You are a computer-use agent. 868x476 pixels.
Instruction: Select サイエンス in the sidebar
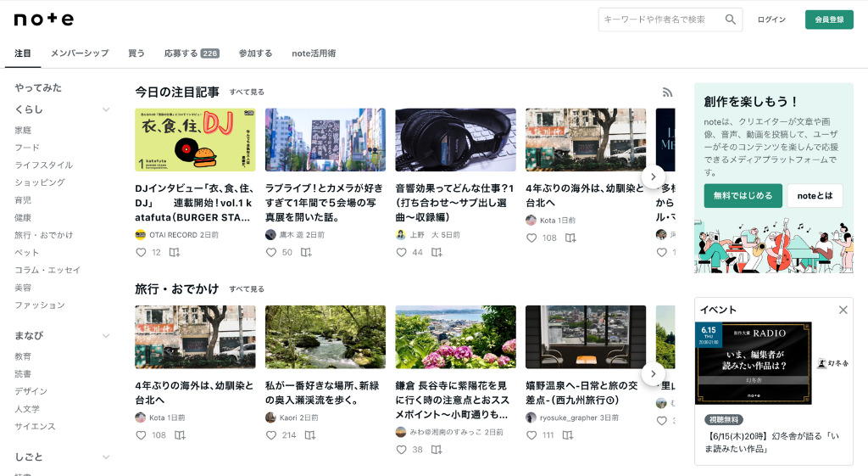point(36,426)
